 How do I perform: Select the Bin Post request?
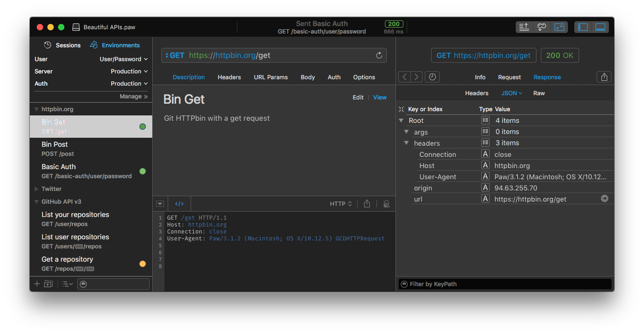[91, 149]
